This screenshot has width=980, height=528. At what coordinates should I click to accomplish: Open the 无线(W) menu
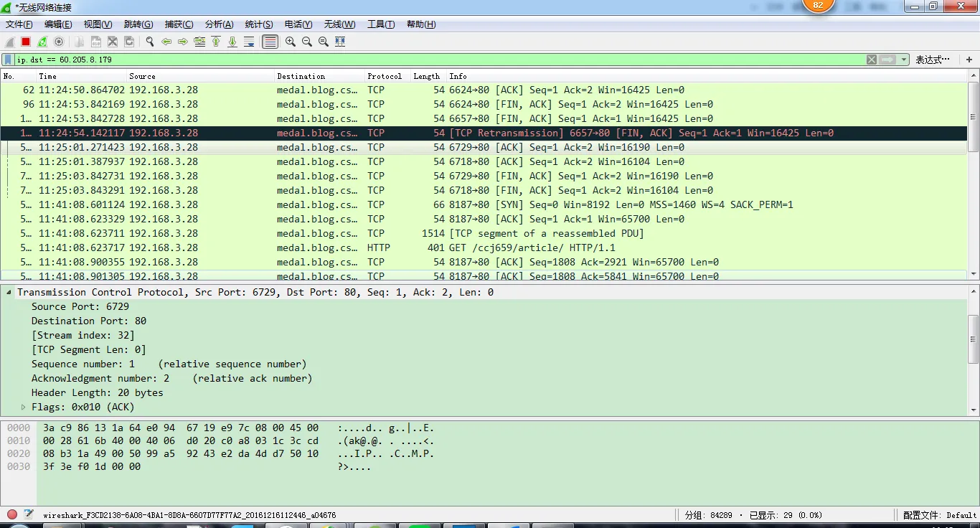pyautogui.click(x=339, y=24)
